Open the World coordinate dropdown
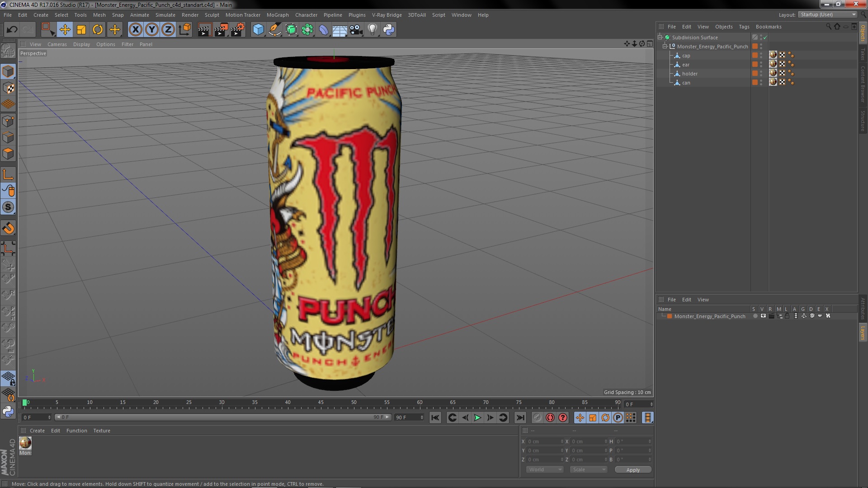 [545, 470]
